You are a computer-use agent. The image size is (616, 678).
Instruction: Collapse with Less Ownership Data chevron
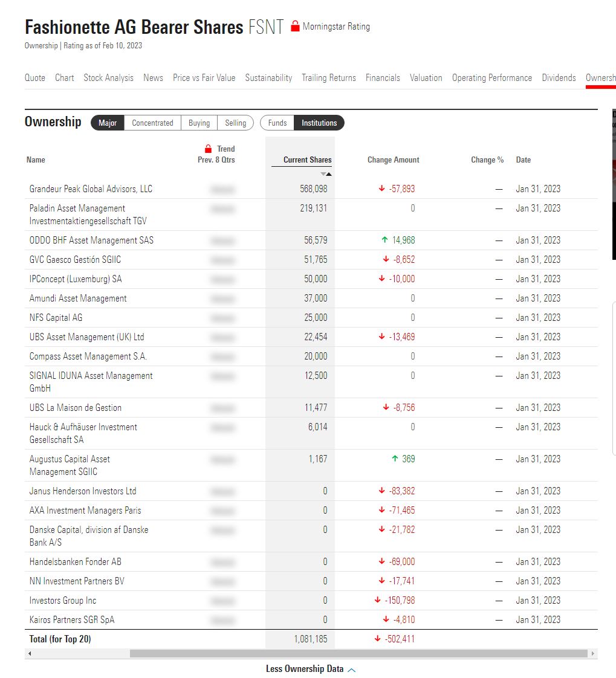coord(352,670)
